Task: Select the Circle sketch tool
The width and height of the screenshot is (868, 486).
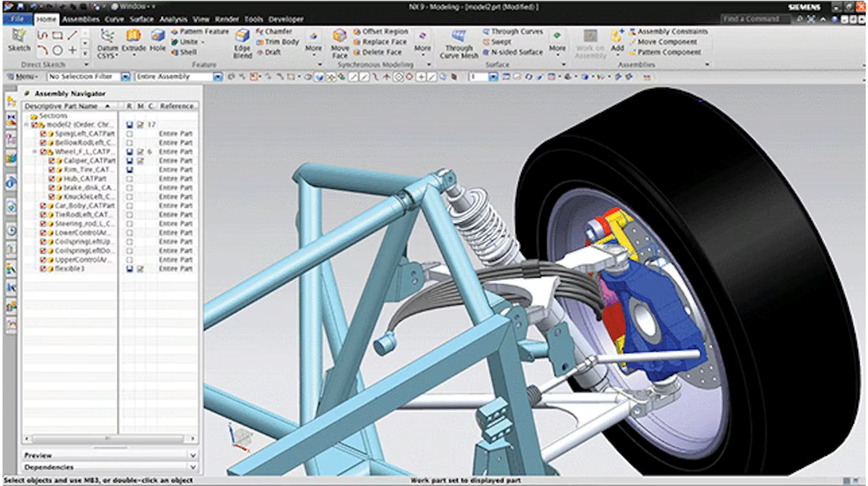Action: [57, 50]
